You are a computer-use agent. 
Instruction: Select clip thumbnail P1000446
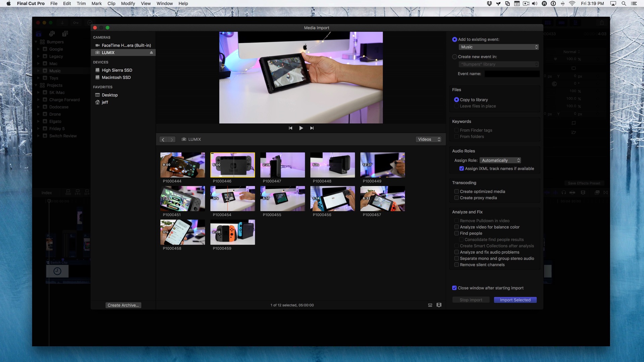[232, 165]
